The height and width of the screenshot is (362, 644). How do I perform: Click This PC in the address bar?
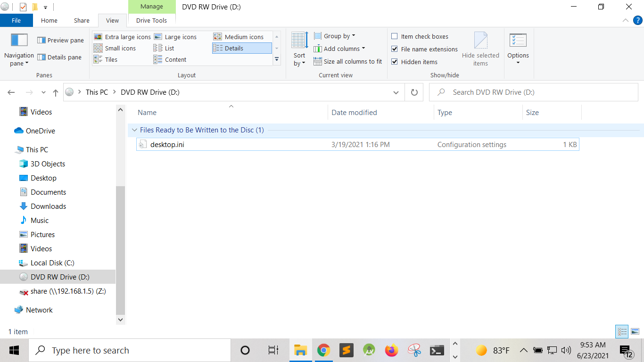click(97, 92)
